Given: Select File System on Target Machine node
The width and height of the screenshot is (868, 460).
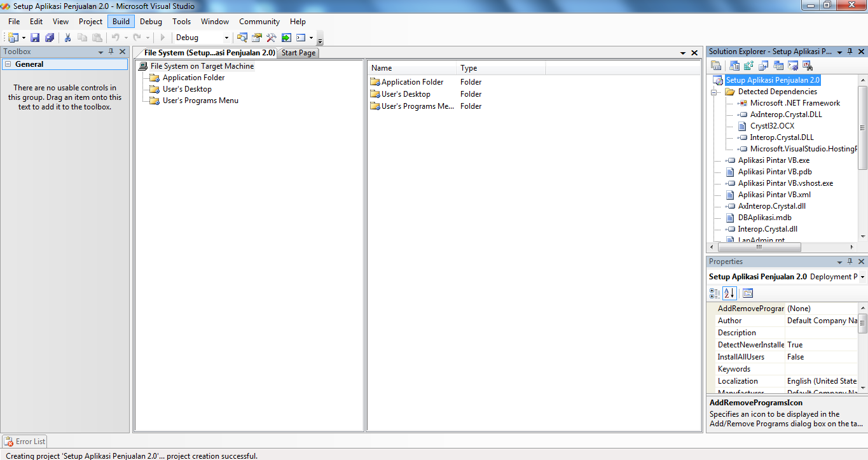Looking at the screenshot, I should tap(202, 66).
